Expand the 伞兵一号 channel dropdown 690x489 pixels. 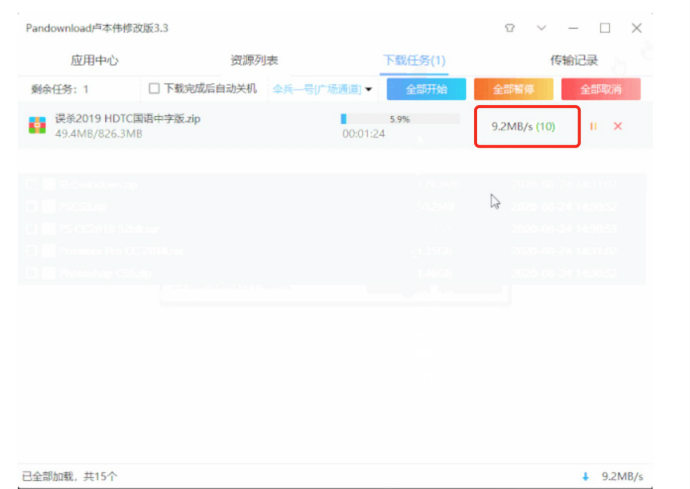click(368, 90)
